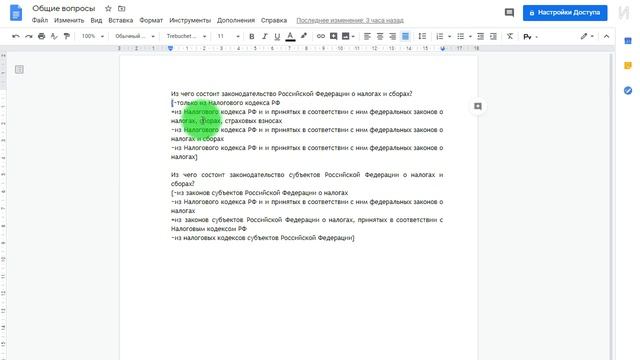Star the document Общие вопросы

point(108,9)
